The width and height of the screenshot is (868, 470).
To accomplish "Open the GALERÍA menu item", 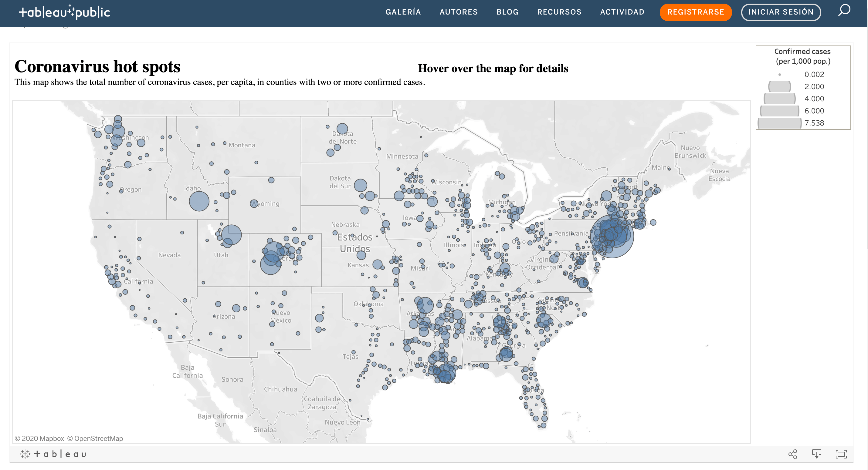I will click(x=403, y=12).
